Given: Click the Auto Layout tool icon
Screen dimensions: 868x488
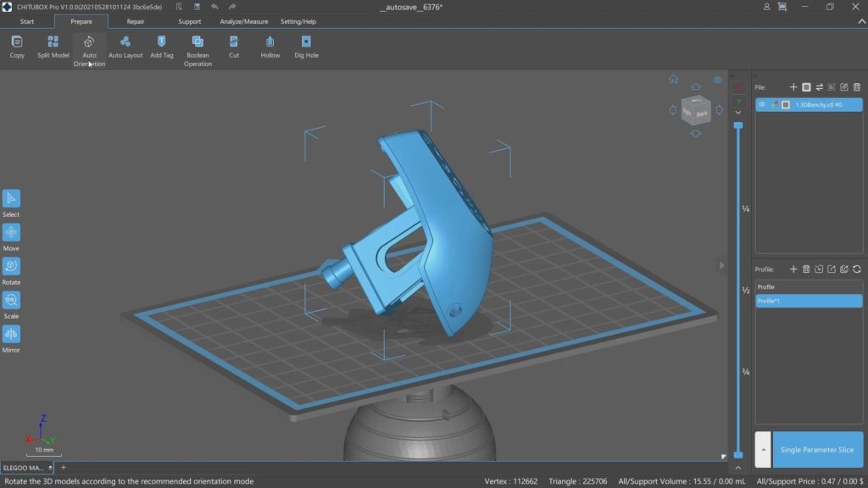Looking at the screenshot, I should coord(125,42).
